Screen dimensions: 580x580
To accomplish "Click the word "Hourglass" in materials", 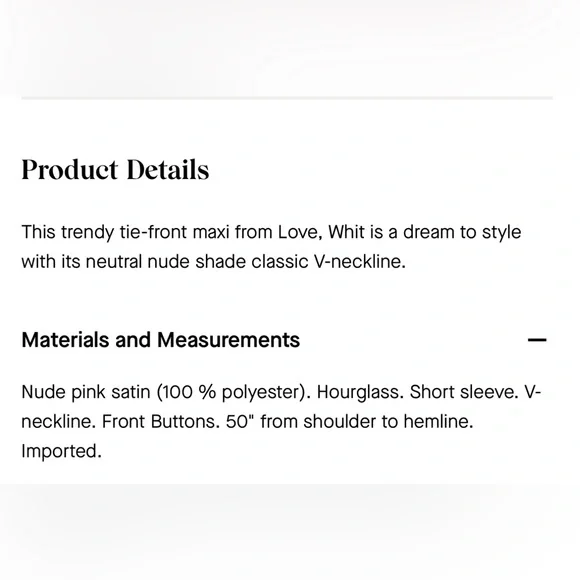I will point(360,392).
